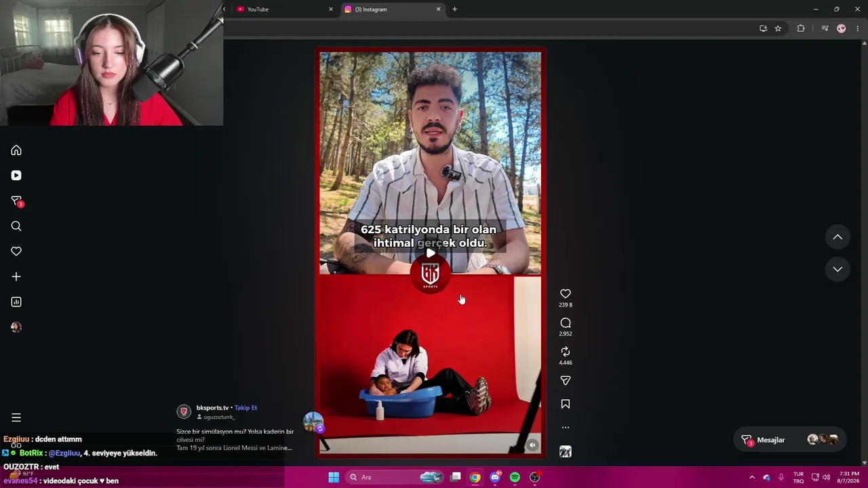The image size is (868, 488).
Task: Open the Chrome profile avatar
Action: pyautogui.click(x=842, y=28)
